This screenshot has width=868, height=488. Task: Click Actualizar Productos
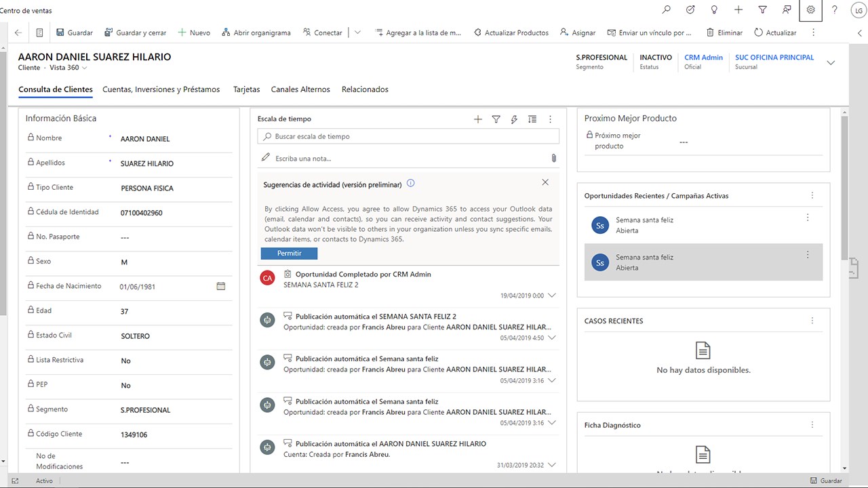pos(511,33)
